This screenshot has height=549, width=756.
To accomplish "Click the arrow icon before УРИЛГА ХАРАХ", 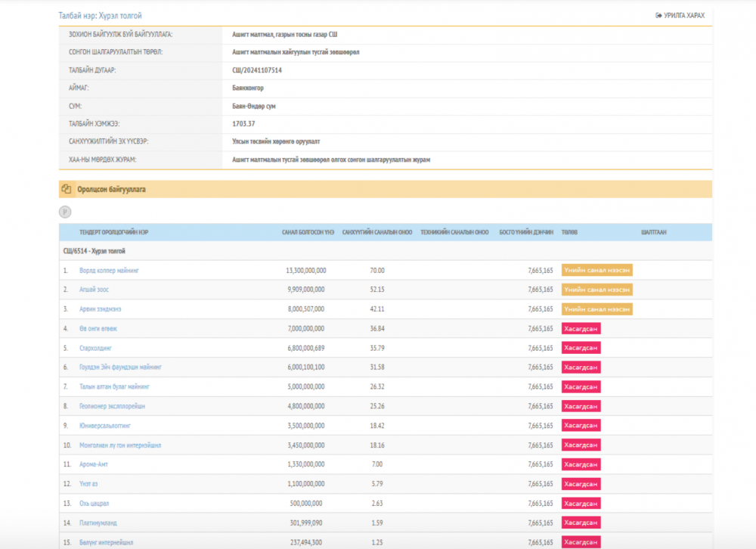I will tap(658, 15).
